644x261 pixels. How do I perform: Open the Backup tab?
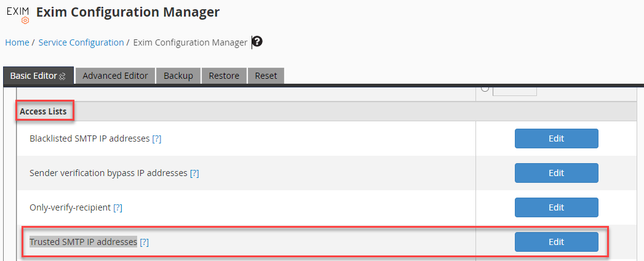(x=178, y=76)
